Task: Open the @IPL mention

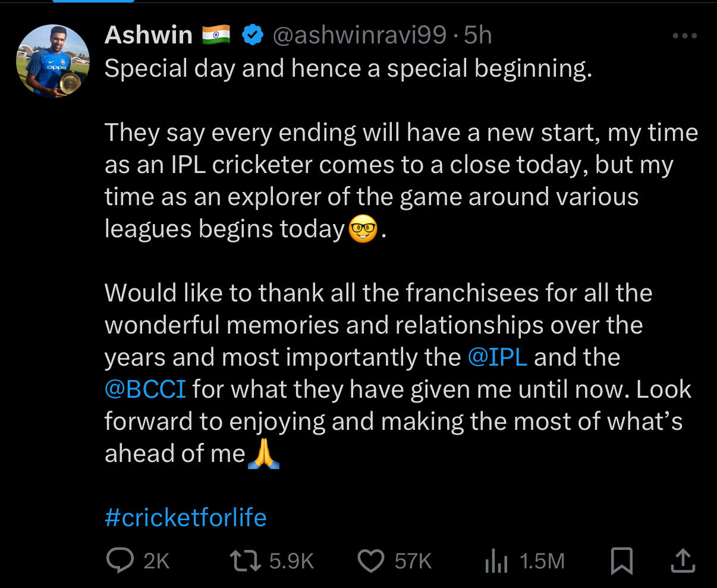Action: click(498, 357)
